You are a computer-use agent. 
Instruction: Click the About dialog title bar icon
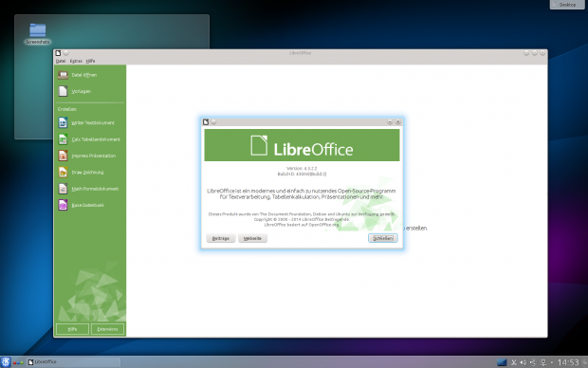point(206,122)
